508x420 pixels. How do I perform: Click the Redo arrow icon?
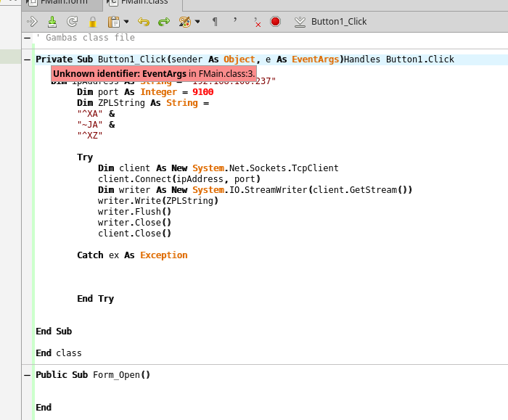tap(163, 22)
